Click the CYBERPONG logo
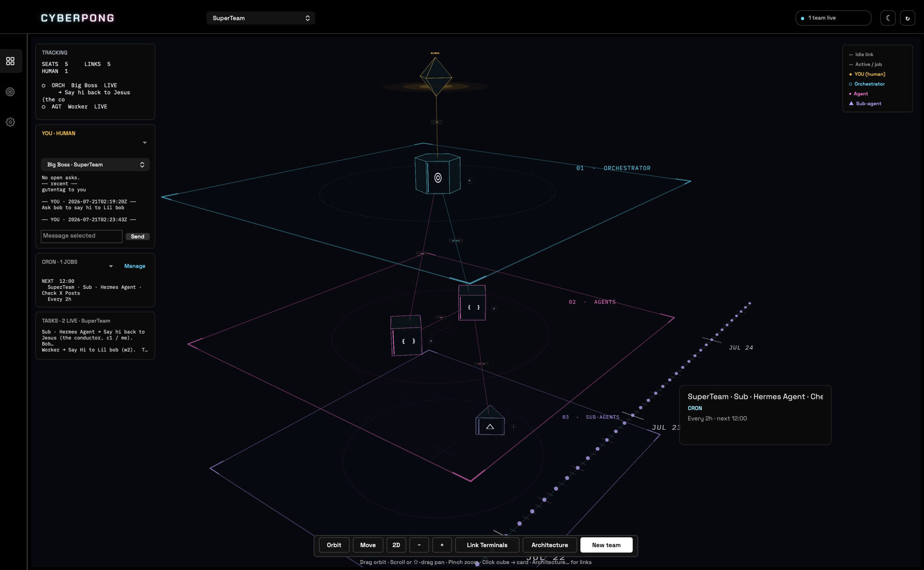Image resolution: width=924 pixels, height=570 pixels. pyautogui.click(x=78, y=18)
